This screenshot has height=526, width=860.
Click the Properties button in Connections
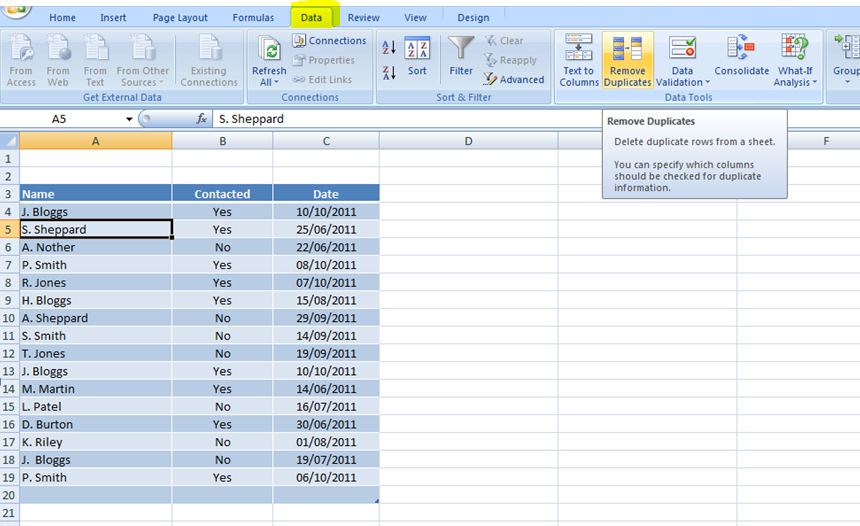[x=324, y=60]
